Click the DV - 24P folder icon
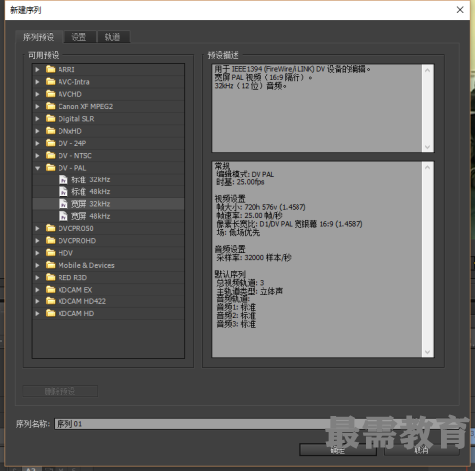 (51, 143)
